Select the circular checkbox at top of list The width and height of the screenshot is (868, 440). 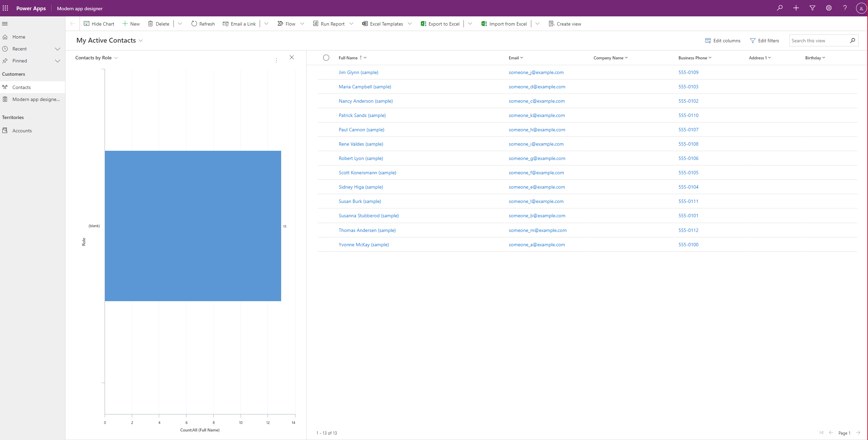tap(325, 57)
